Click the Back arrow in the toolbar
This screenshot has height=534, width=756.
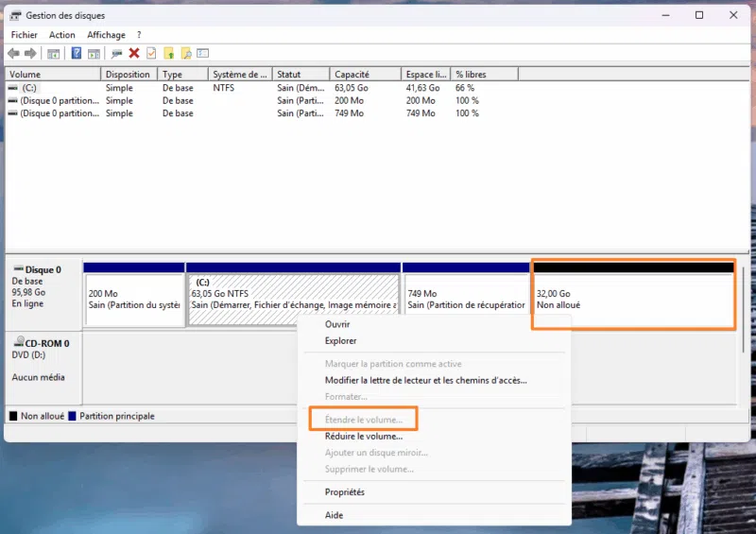(x=13, y=54)
